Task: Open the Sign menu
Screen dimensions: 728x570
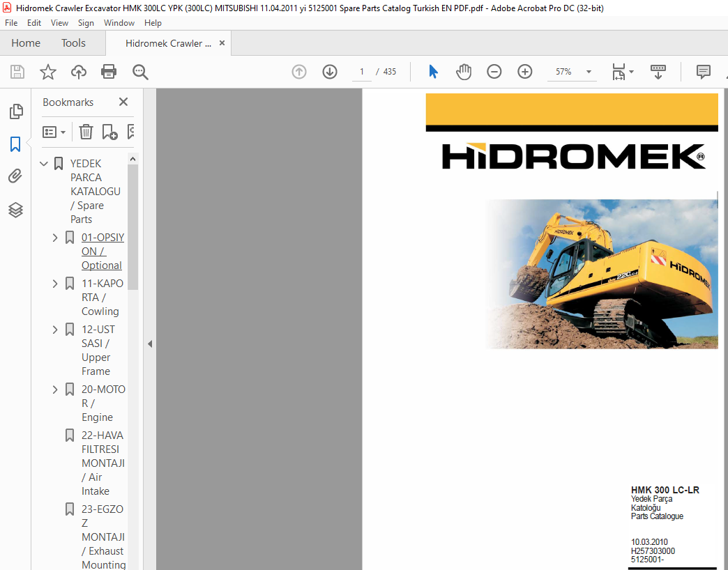Action: (86, 23)
